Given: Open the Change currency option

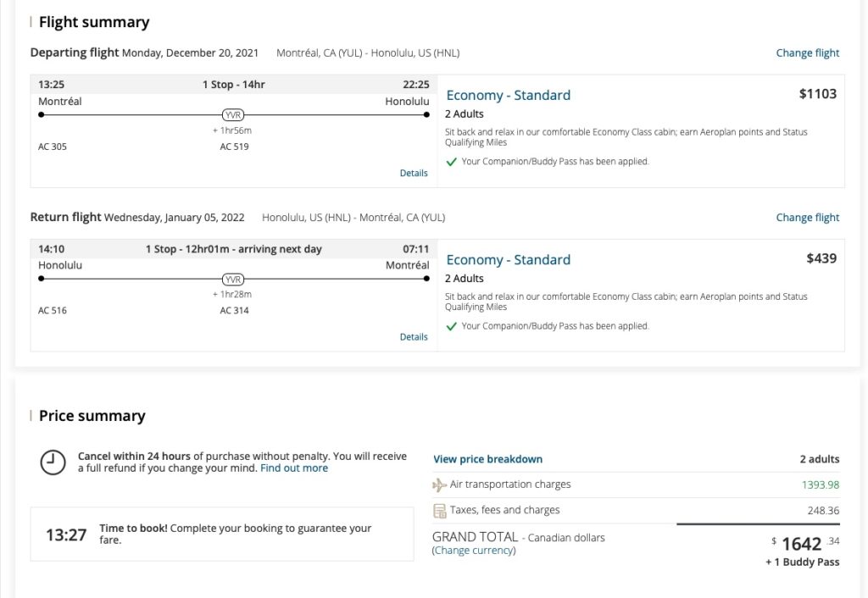Looking at the screenshot, I should [474, 551].
